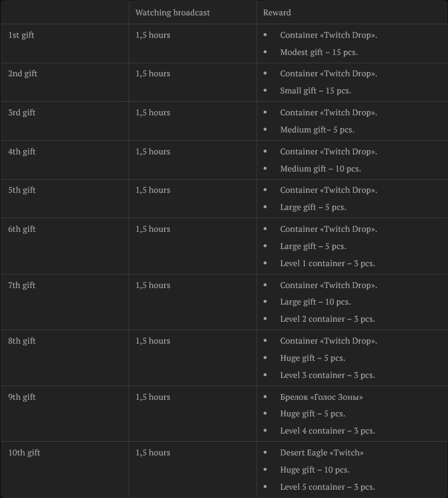448x498 pixels.
Task: Select the "Desert Eagle «Twitch»" reward
Action: pos(321,452)
